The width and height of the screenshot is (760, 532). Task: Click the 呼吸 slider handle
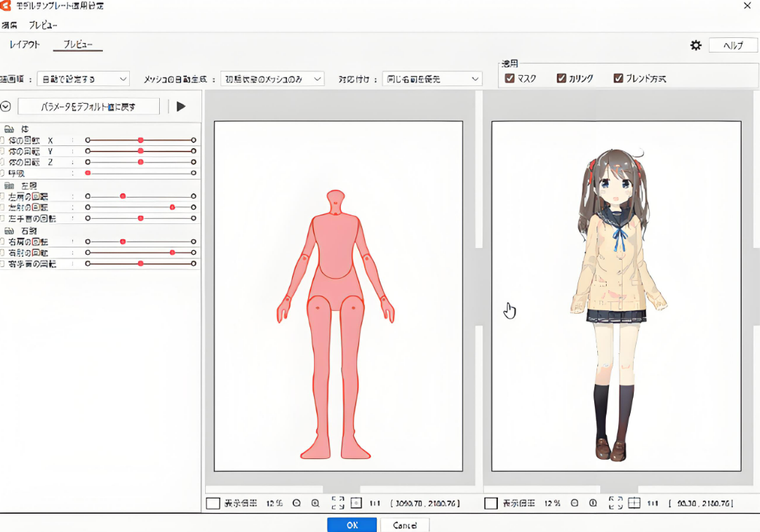[88, 173]
